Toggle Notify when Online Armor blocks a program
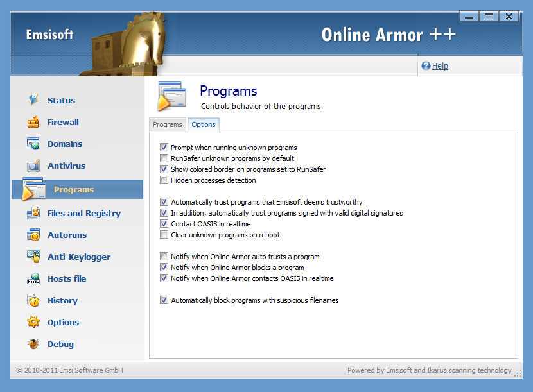The image size is (533, 392). 164,267
